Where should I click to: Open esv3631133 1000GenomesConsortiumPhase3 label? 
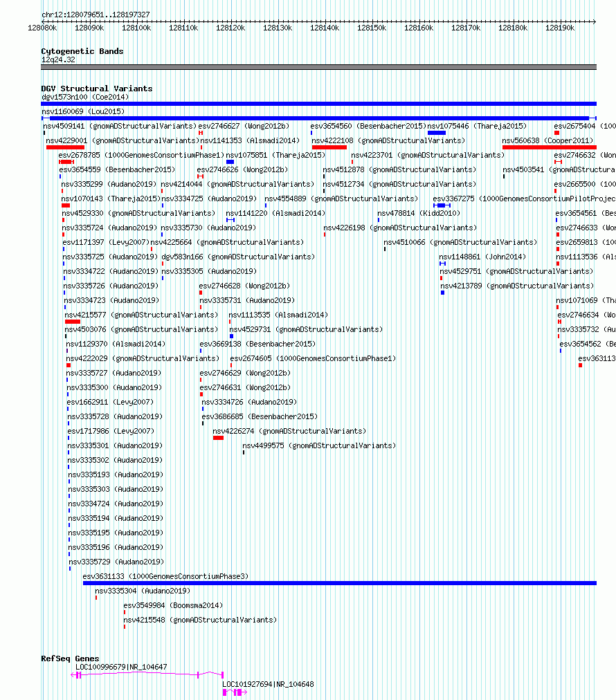(x=165, y=576)
